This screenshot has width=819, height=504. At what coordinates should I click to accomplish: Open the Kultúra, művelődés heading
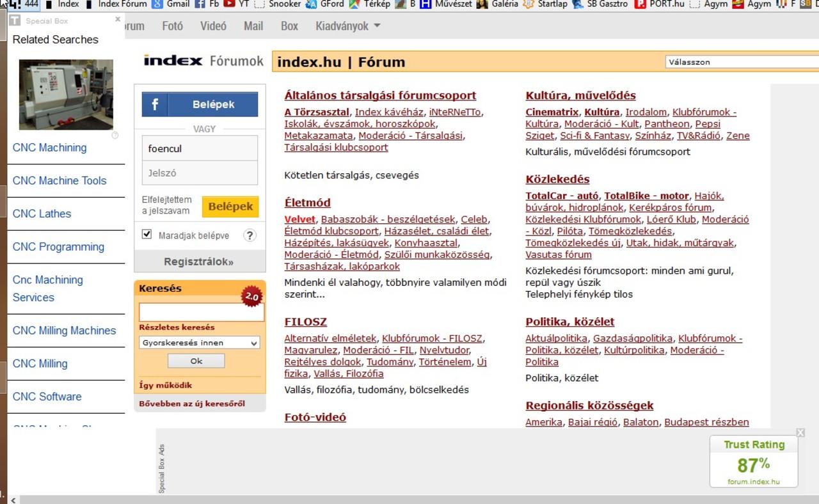pyautogui.click(x=580, y=95)
